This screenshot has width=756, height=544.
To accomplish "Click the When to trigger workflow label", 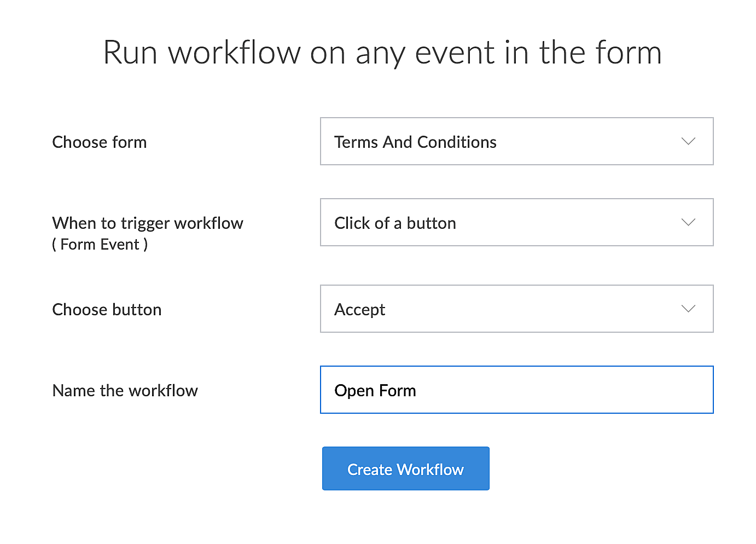I will click(x=148, y=223).
